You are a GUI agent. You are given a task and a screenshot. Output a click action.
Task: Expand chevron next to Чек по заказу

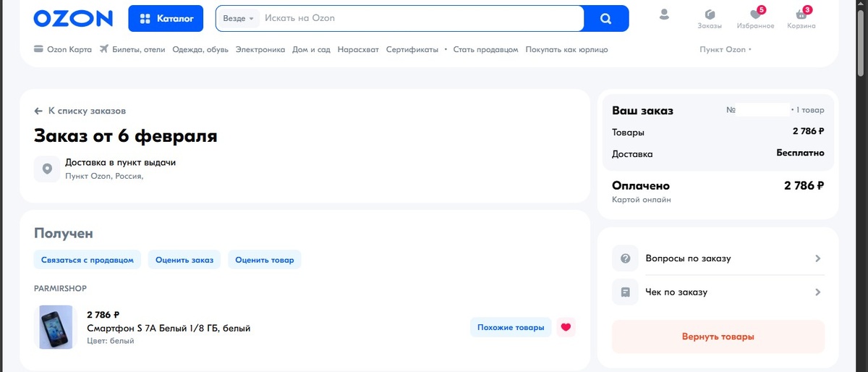coord(817,292)
